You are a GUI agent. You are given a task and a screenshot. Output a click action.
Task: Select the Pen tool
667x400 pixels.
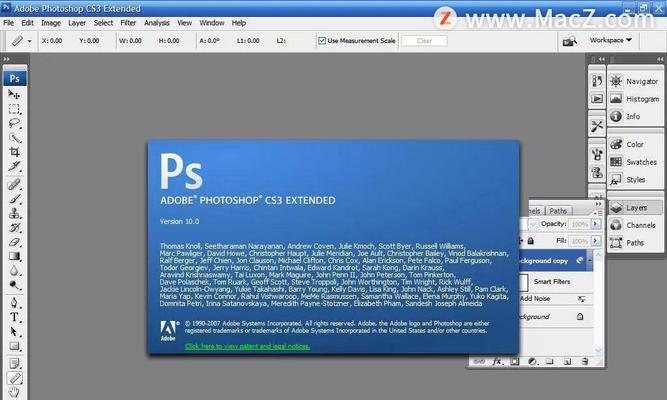point(14,303)
